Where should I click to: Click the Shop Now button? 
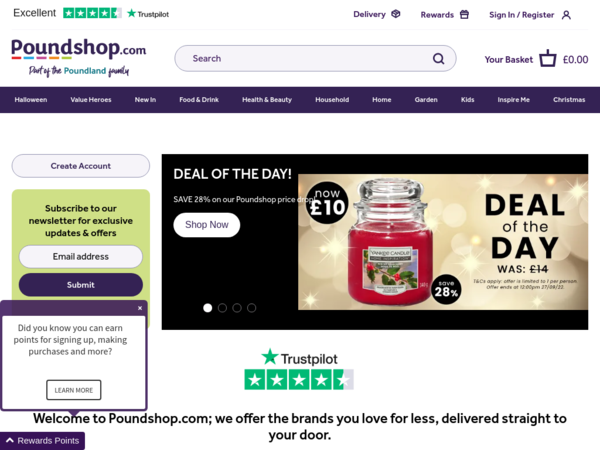pyautogui.click(x=207, y=225)
